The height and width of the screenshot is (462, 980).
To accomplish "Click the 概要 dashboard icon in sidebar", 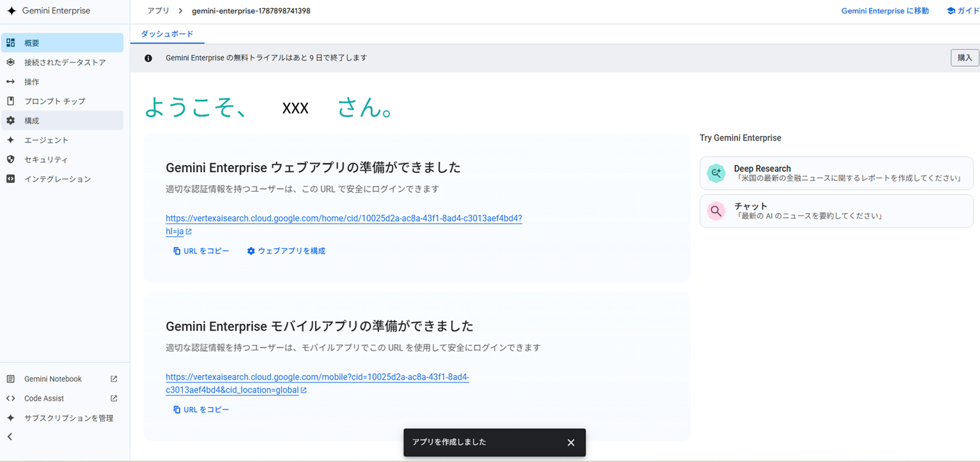I will point(10,43).
